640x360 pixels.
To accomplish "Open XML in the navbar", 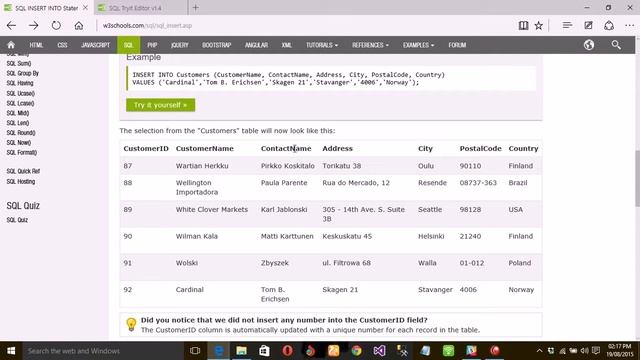I will coord(287,45).
